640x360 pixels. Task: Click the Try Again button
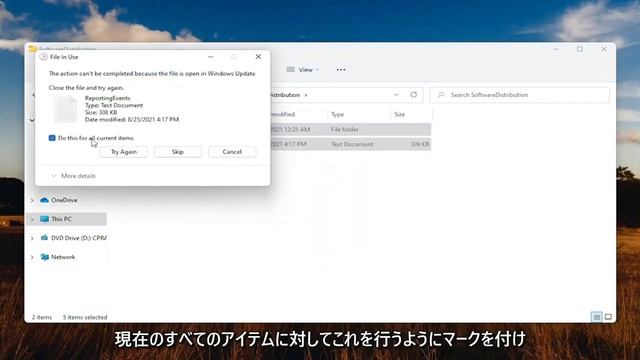[x=124, y=152]
